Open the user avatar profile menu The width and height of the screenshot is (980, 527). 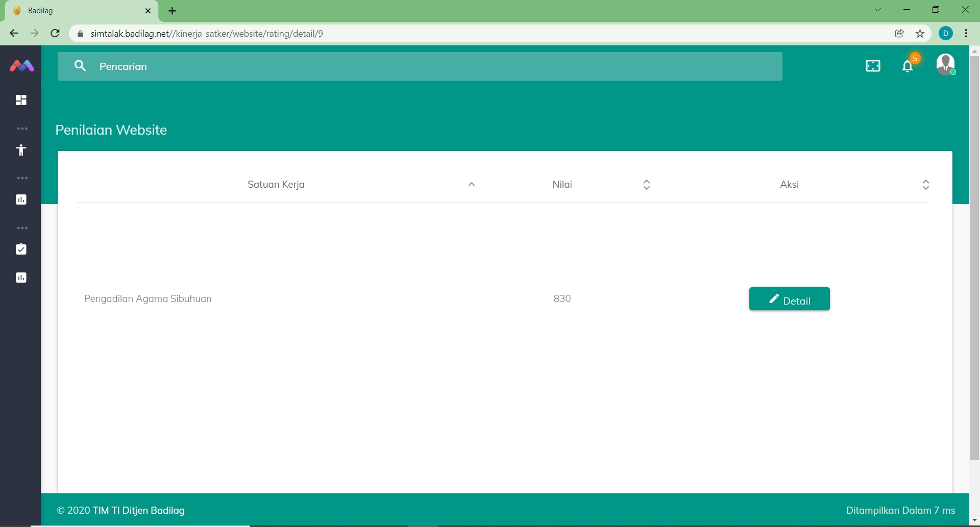click(946, 65)
